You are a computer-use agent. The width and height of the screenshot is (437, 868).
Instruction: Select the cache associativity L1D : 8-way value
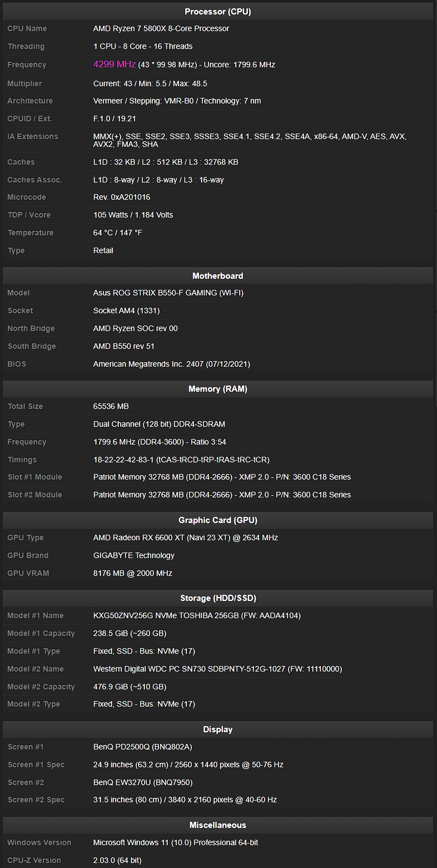point(158,180)
